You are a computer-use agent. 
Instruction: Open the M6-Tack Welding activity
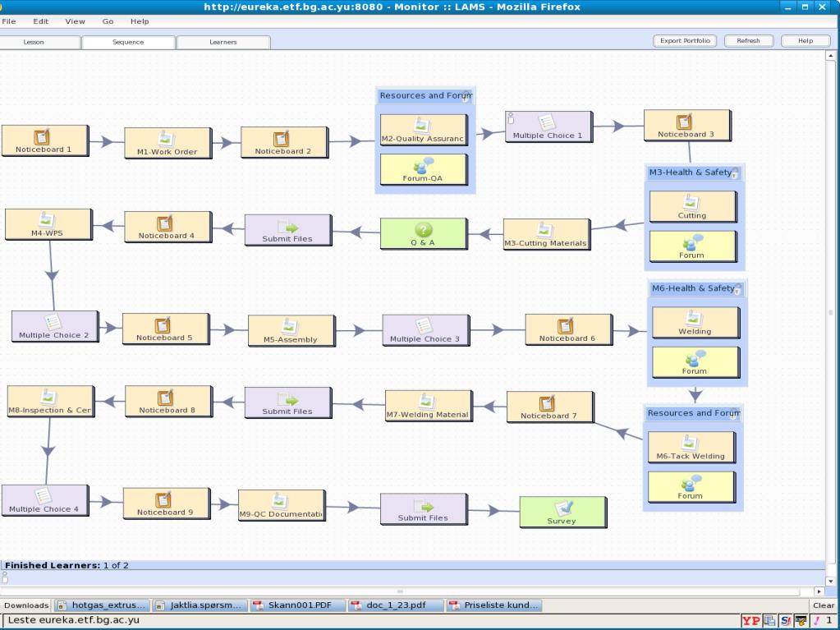coord(691,448)
